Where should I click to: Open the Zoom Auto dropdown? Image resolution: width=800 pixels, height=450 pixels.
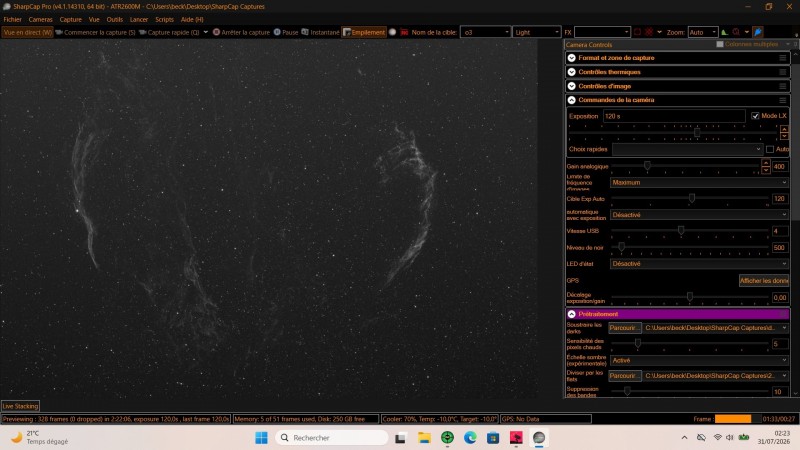click(x=703, y=32)
